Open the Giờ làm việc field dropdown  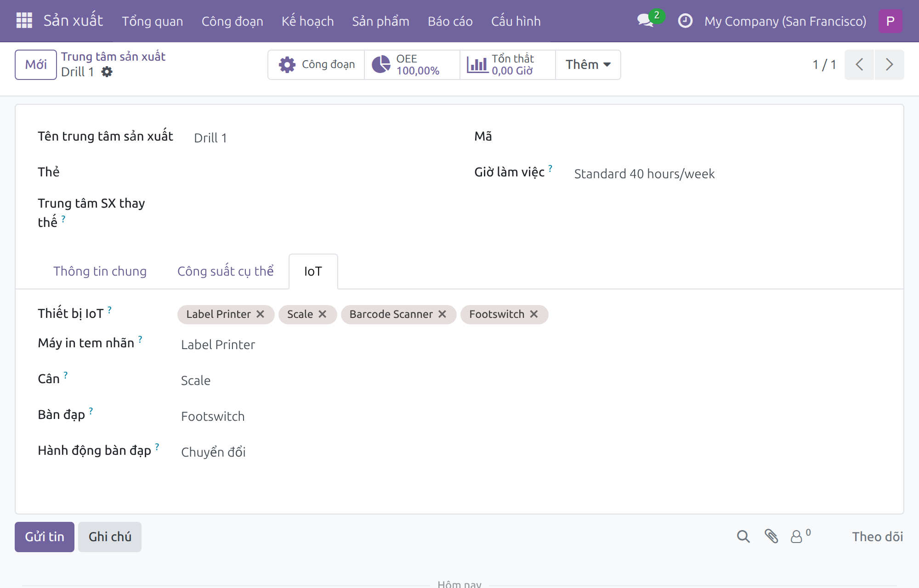[726, 174]
